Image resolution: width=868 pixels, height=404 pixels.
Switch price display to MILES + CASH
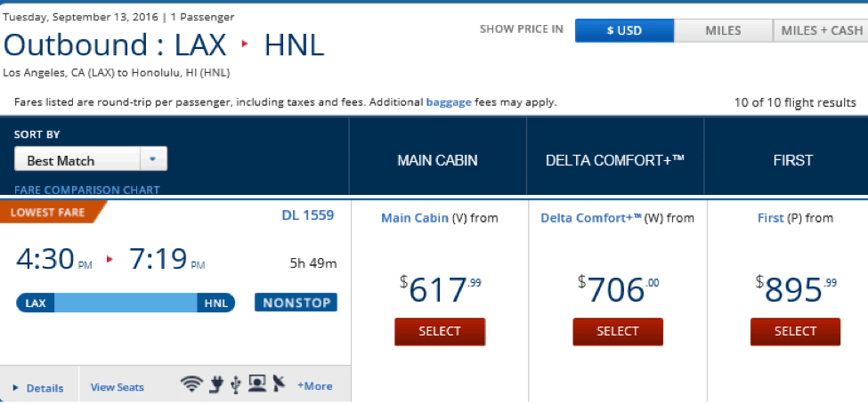[821, 30]
